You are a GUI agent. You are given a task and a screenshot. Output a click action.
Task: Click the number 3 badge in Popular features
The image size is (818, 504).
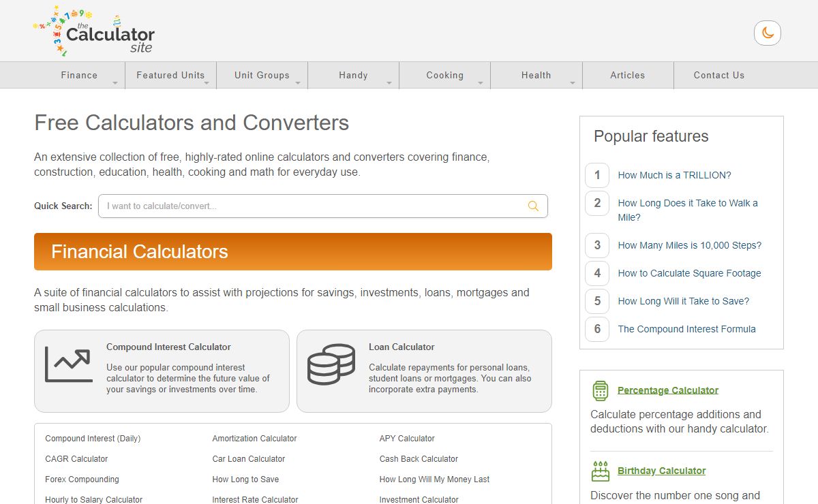coord(597,245)
